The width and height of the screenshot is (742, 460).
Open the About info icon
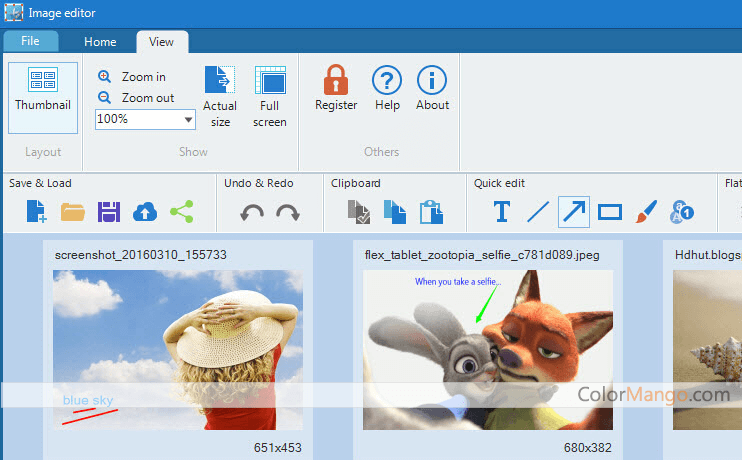(432, 80)
